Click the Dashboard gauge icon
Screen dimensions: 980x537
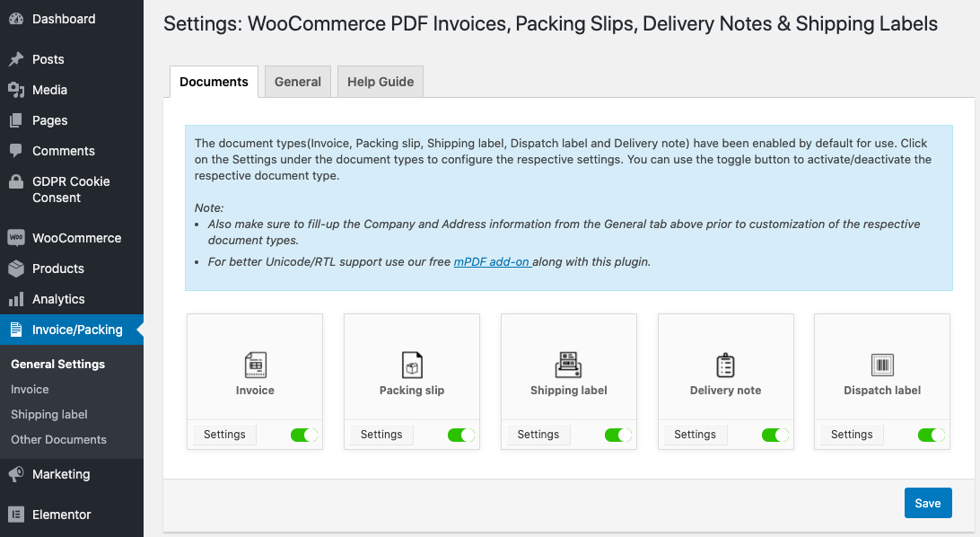coord(16,19)
